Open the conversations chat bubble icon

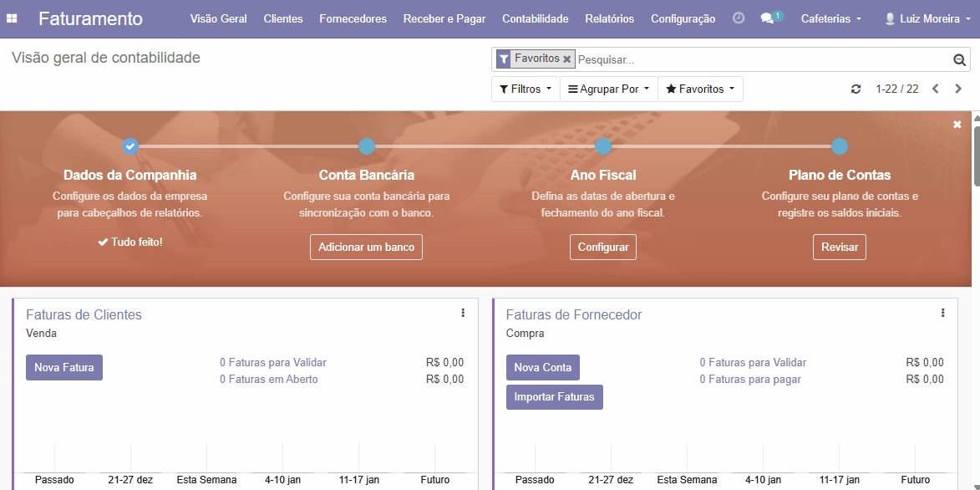(767, 18)
